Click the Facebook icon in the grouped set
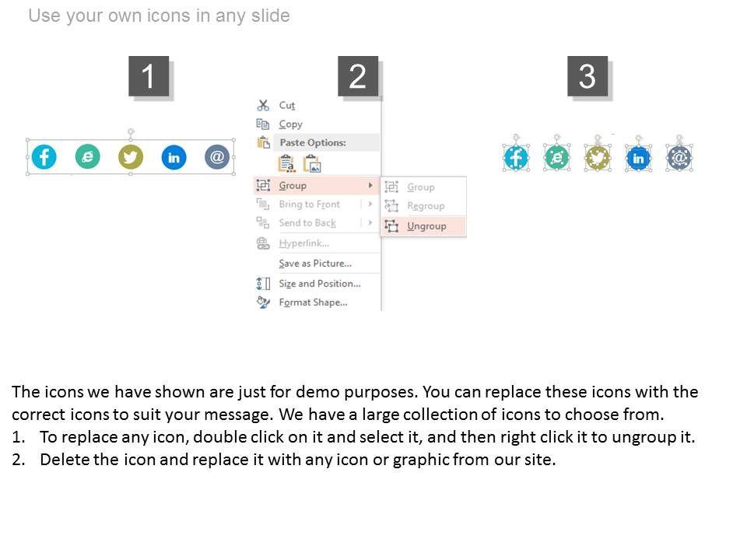 tap(44, 156)
